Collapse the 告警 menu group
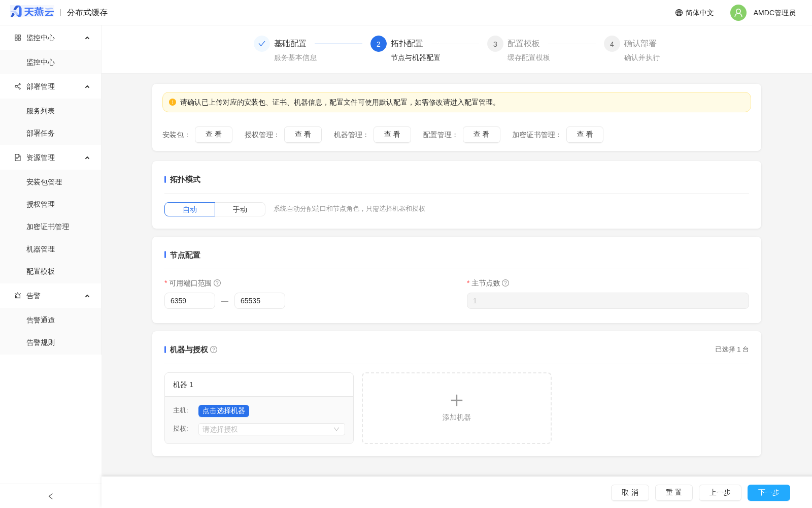Screen dimensions: 812x508 coord(87,296)
